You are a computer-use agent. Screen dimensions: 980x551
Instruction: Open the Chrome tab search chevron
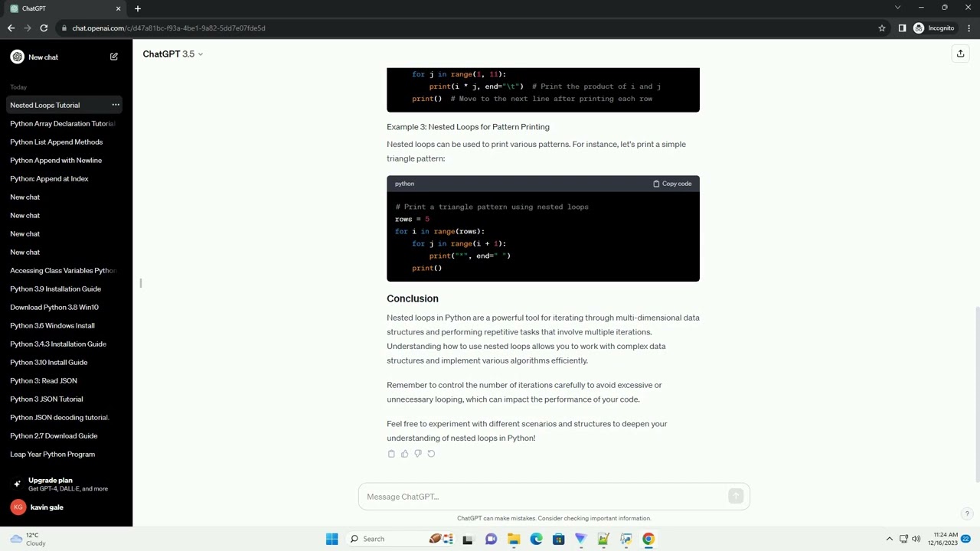[897, 8]
